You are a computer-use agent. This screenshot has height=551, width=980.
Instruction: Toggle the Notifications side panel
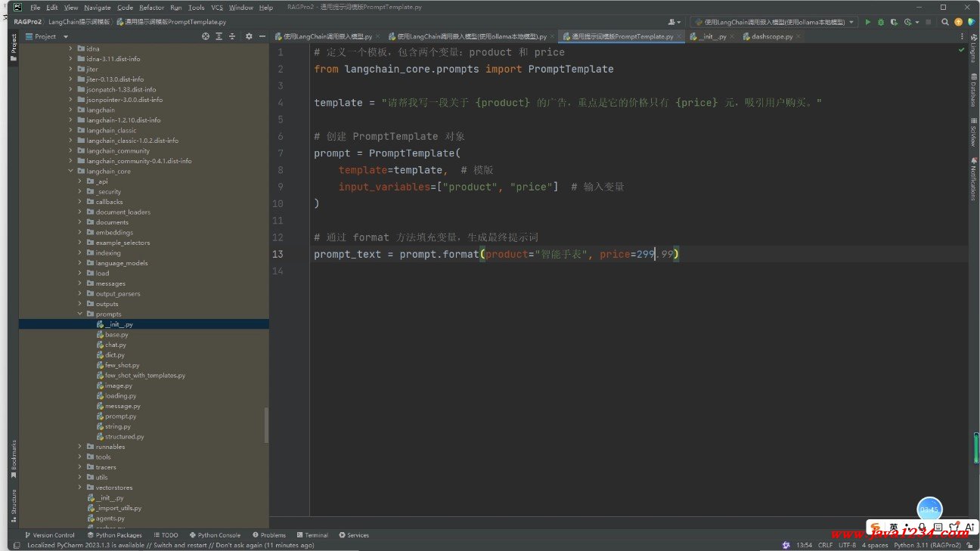973,180
